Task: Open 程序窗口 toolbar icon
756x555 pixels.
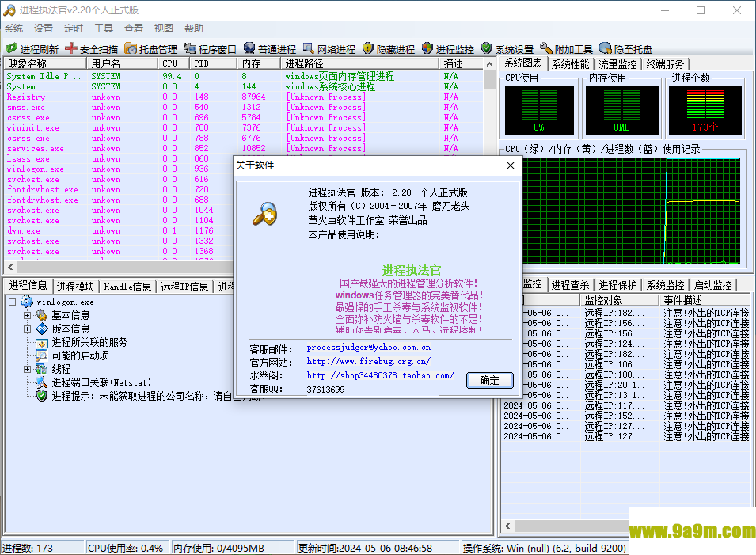Action: point(189,48)
